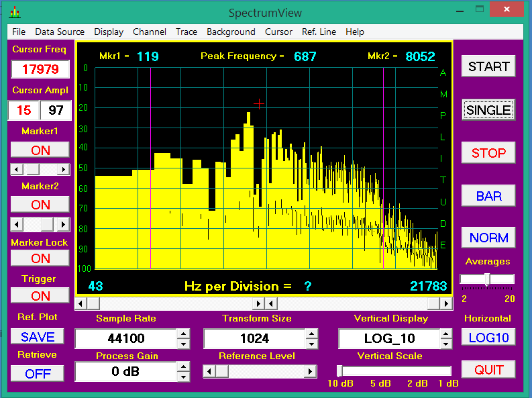Screen dimensions: 532x398
Task: Click Process Gain down arrow
Action: (x=183, y=376)
